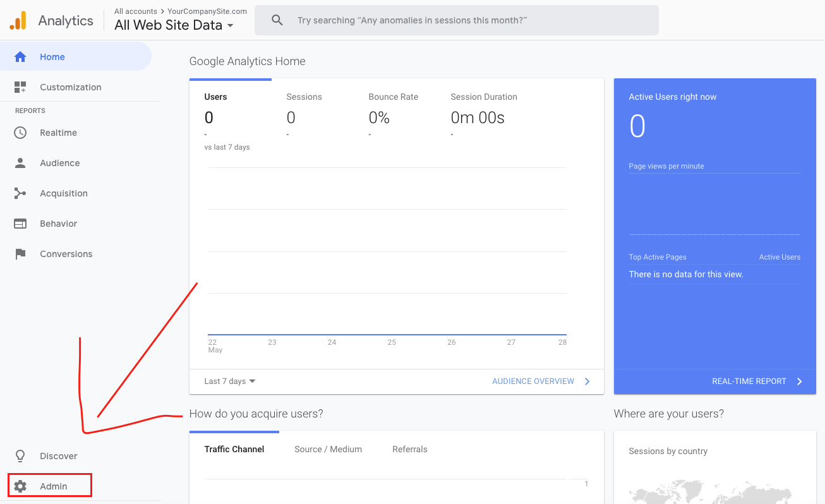Click the 28 chart axis label
This screenshot has width=825, height=504.
tap(562, 342)
